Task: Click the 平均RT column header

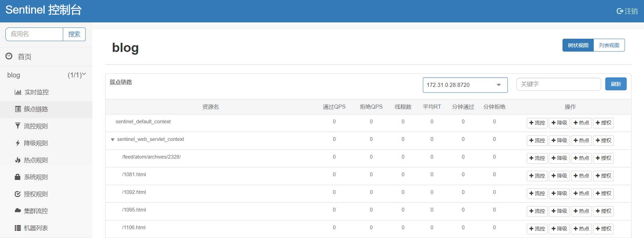Action: (x=432, y=107)
